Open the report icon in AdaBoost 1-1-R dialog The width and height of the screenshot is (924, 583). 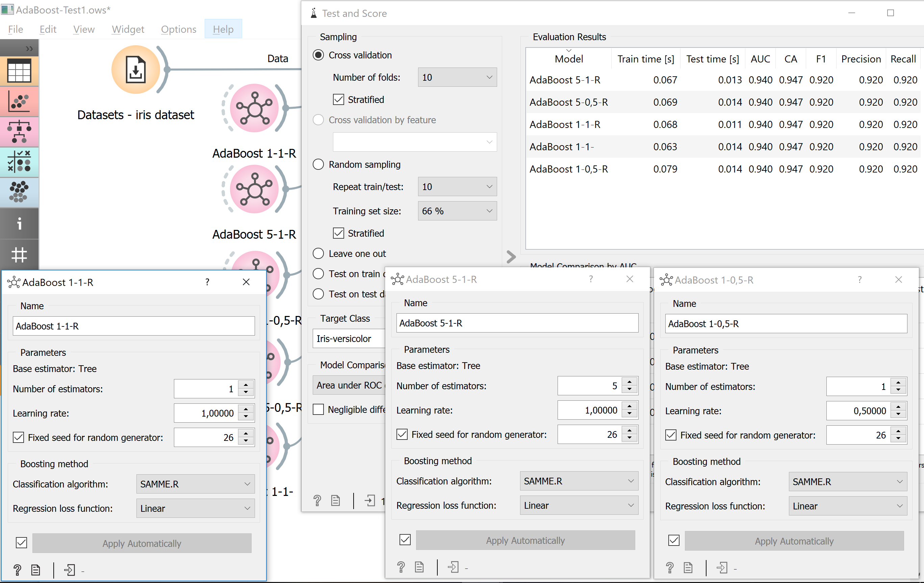coord(35,570)
